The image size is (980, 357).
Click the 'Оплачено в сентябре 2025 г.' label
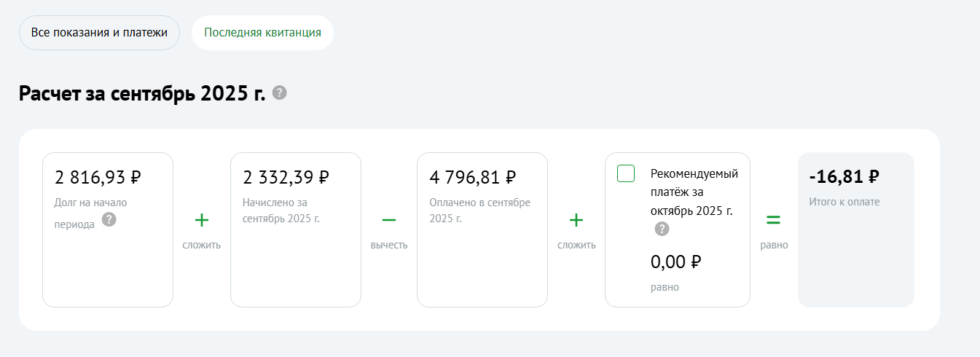coord(479,210)
